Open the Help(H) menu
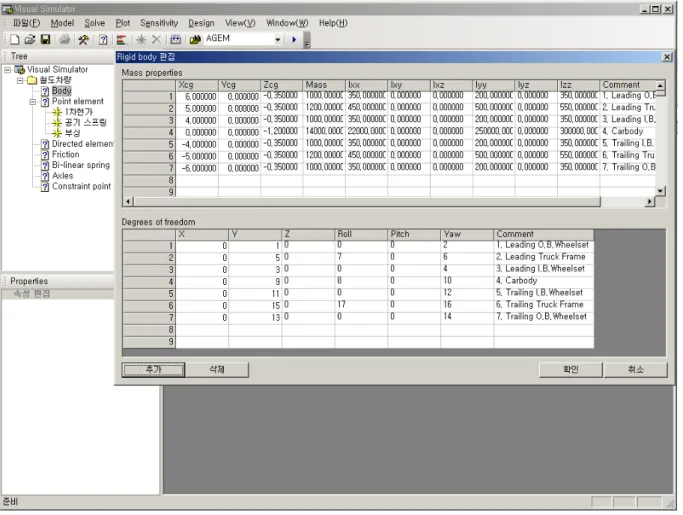 [x=333, y=23]
